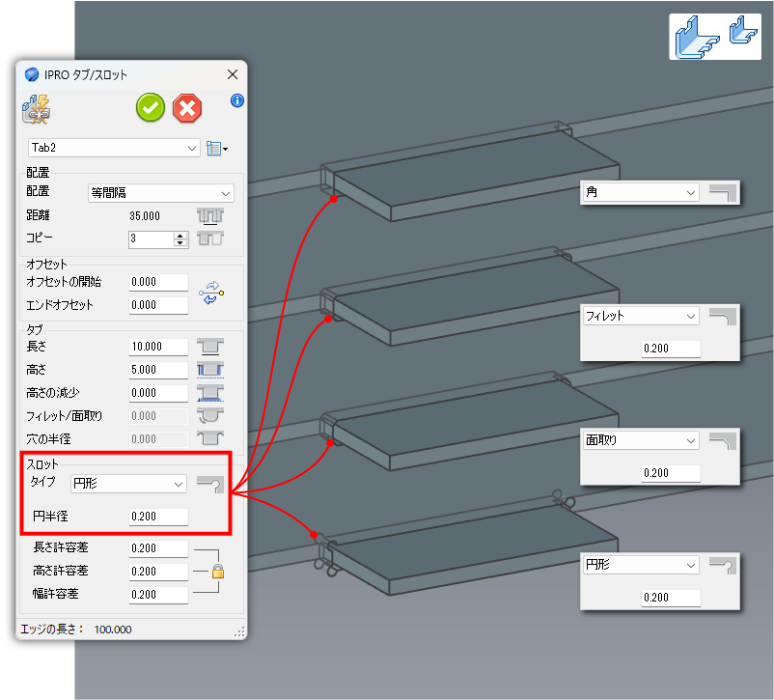Click the オフセットの開始 input field
This screenshot has height=700, width=774.
click(158, 282)
